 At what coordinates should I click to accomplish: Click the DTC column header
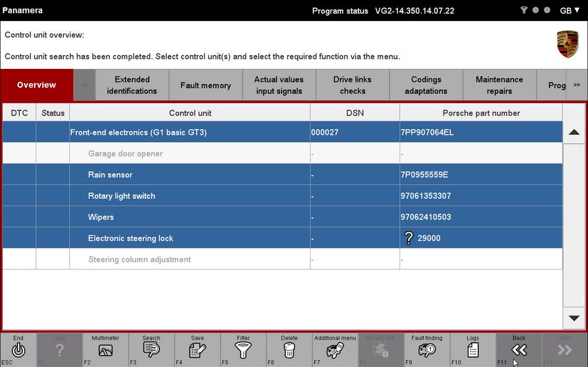[19, 112]
